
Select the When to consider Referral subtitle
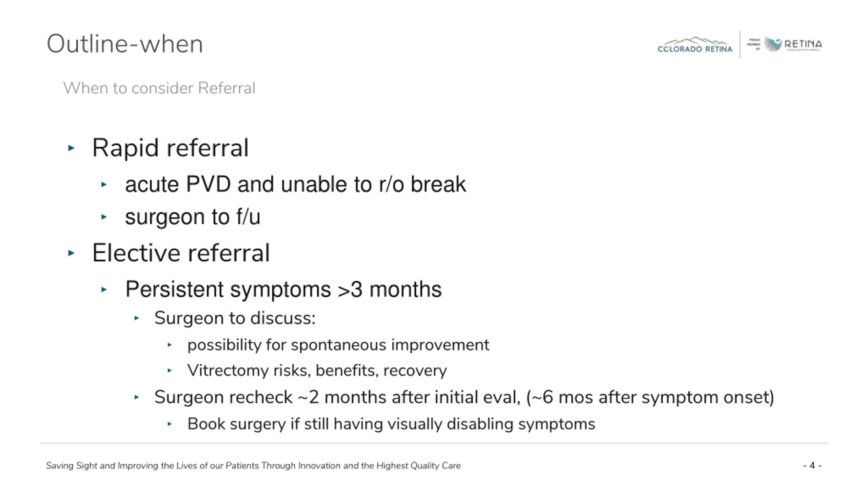tap(159, 88)
